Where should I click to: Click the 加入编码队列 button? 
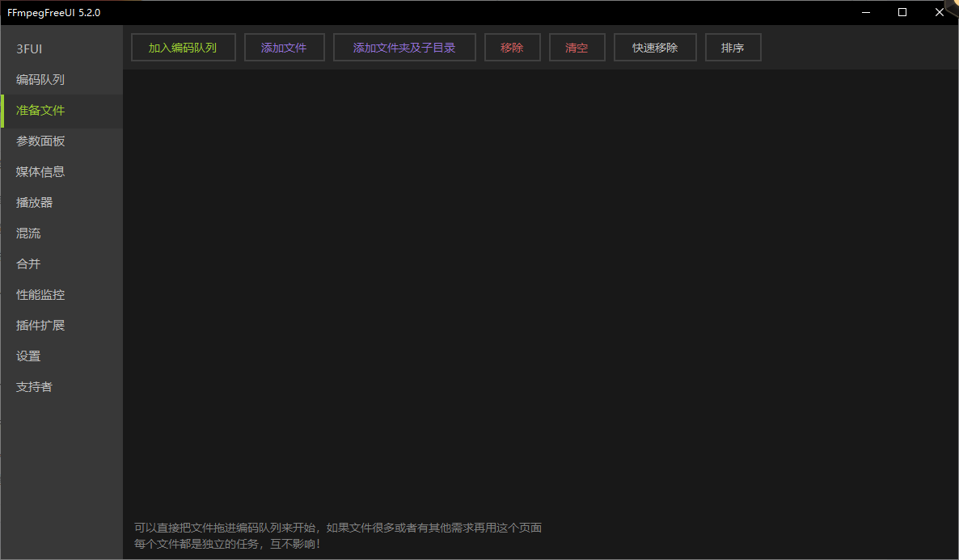(x=183, y=48)
